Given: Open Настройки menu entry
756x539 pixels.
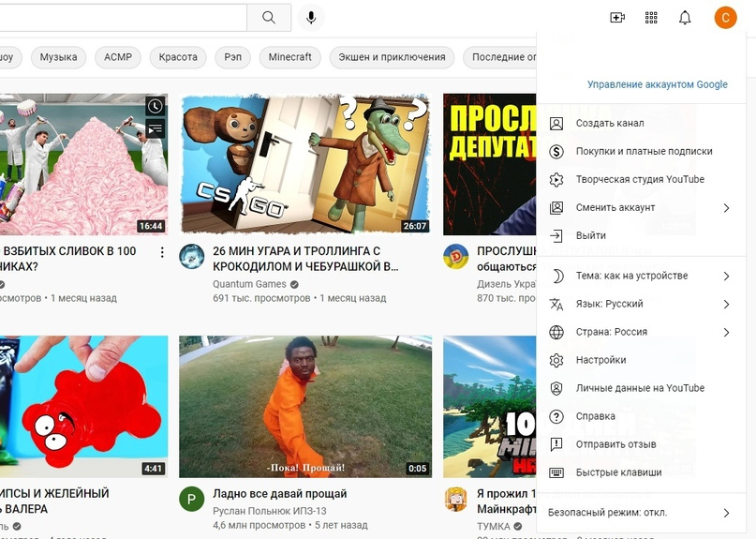Looking at the screenshot, I should pyautogui.click(x=642, y=360).
